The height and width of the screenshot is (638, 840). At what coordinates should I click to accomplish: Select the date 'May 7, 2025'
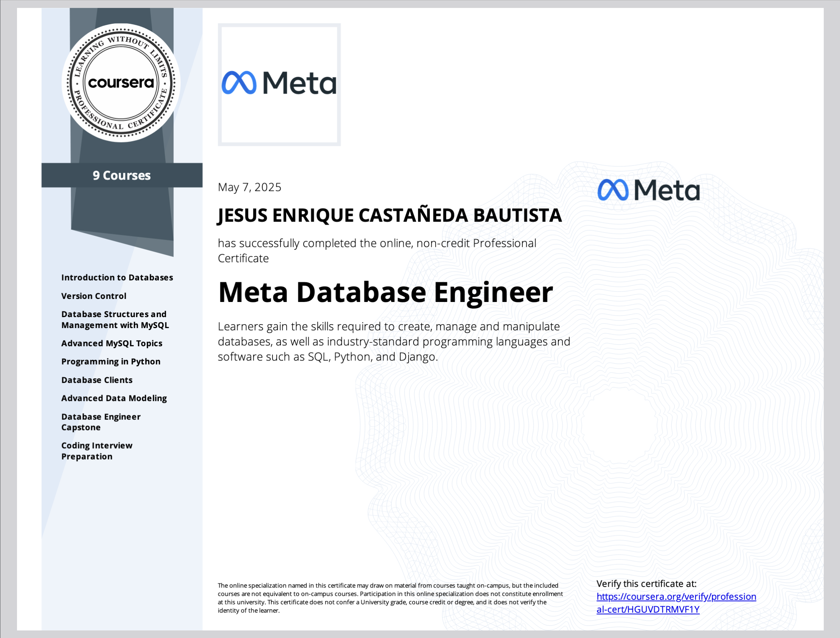tap(250, 187)
